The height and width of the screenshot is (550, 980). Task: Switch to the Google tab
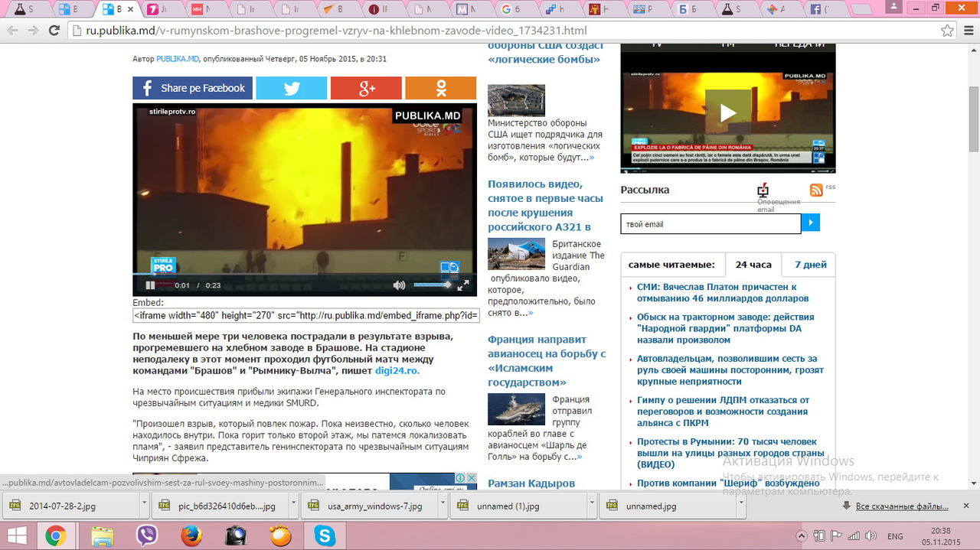coord(511,9)
